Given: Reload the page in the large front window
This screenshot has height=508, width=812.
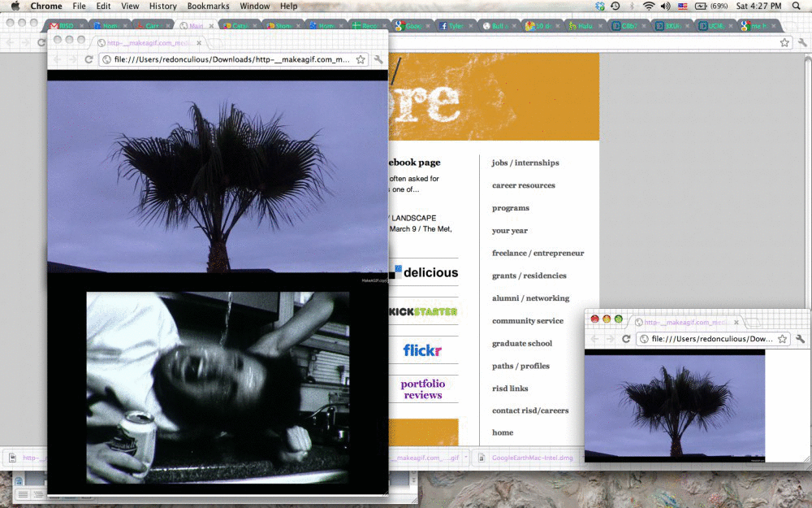Looking at the screenshot, I should [x=89, y=59].
